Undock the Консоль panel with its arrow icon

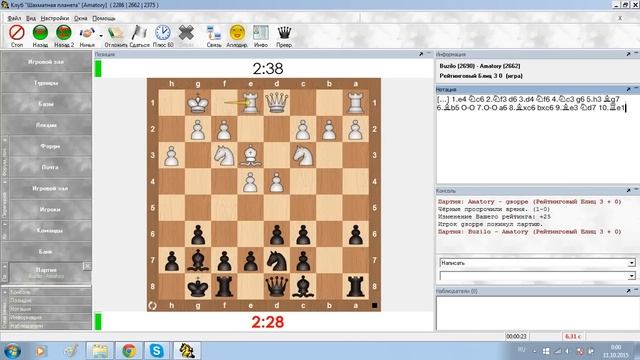click(x=629, y=191)
